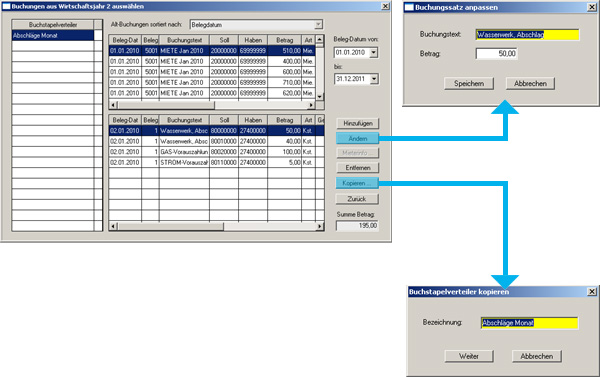
Task: Select Abschläge Monat in Buchstapelverteiler list
Action: 53,36
